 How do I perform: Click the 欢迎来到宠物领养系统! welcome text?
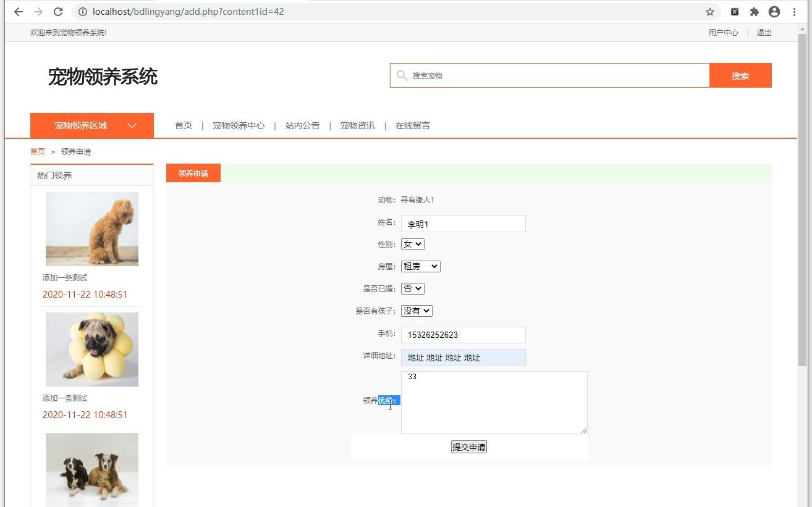(69, 33)
